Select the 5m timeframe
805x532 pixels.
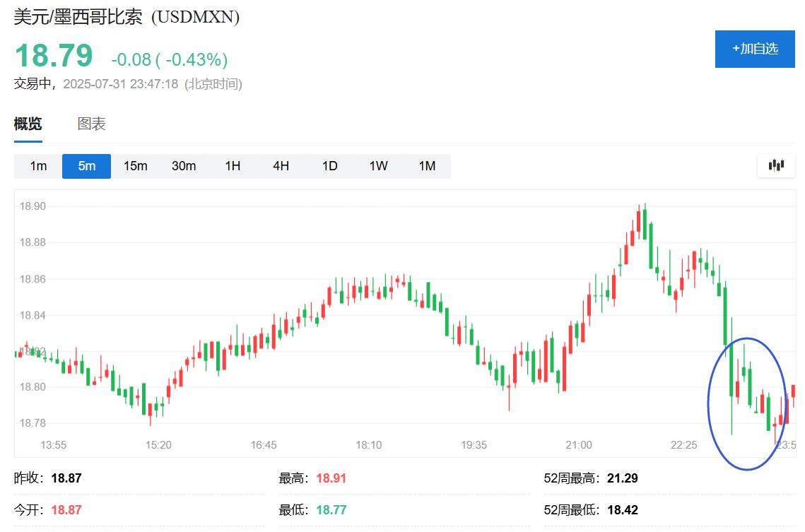(86, 166)
